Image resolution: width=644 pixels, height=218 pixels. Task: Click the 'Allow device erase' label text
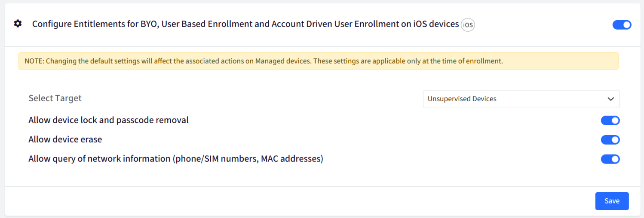[x=65, y=139]
